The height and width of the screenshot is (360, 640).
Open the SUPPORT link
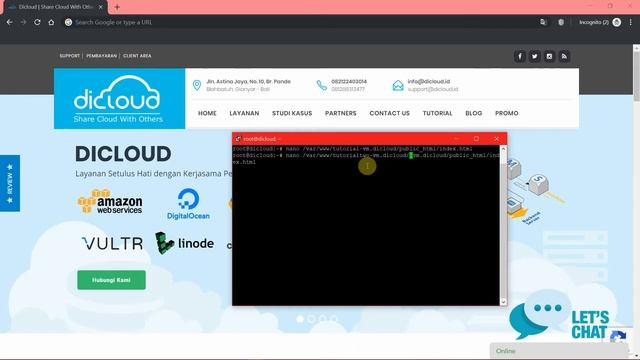(x=69, y=56)
